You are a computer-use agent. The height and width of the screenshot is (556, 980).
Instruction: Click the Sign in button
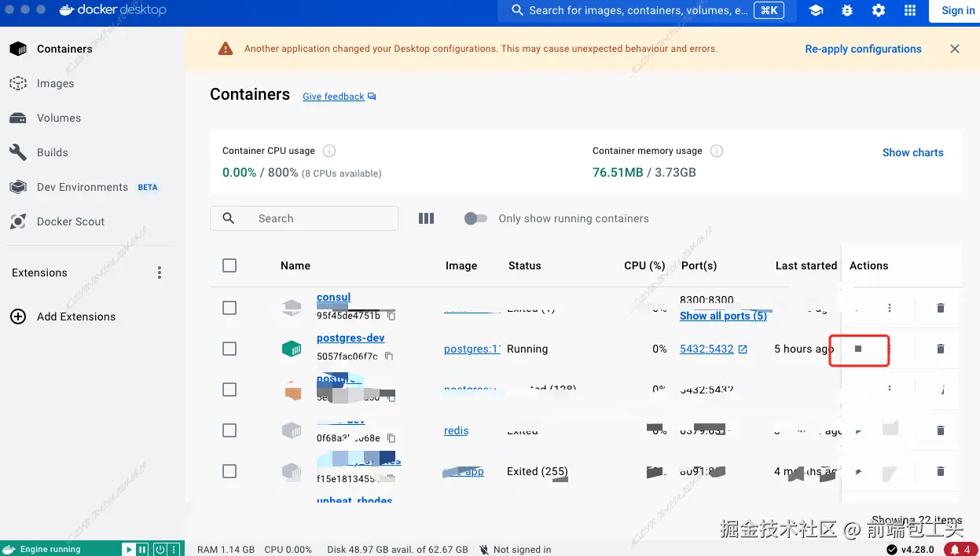pos(958,10)
